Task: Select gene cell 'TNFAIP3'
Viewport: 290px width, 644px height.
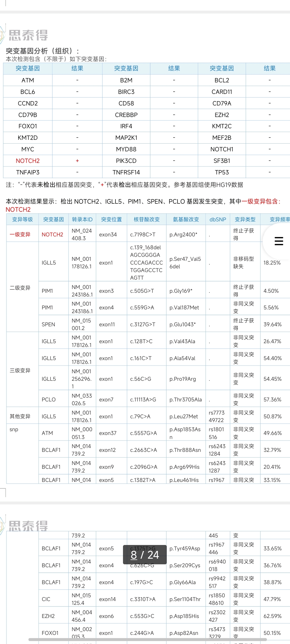Action: pos(28,172)
